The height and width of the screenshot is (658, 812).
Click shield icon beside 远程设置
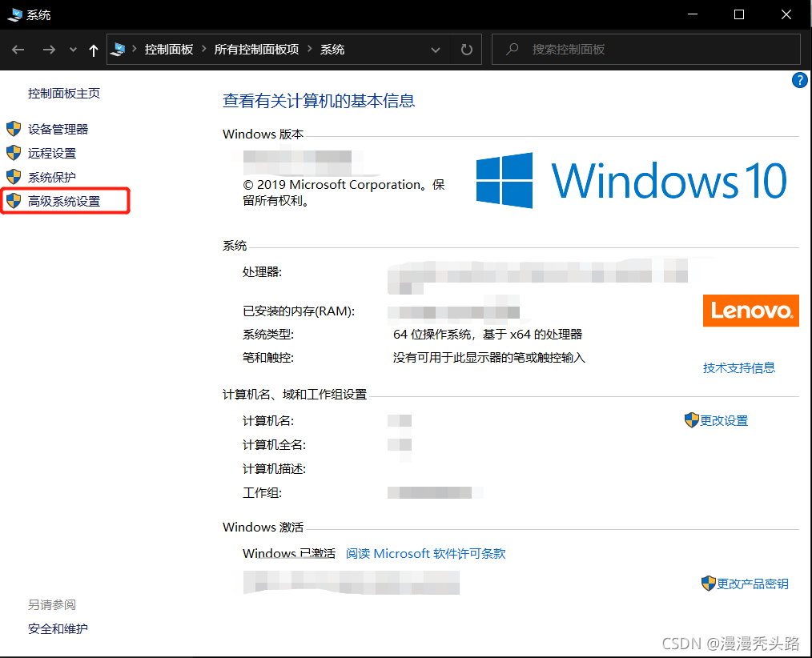click(x=14, y=153)
